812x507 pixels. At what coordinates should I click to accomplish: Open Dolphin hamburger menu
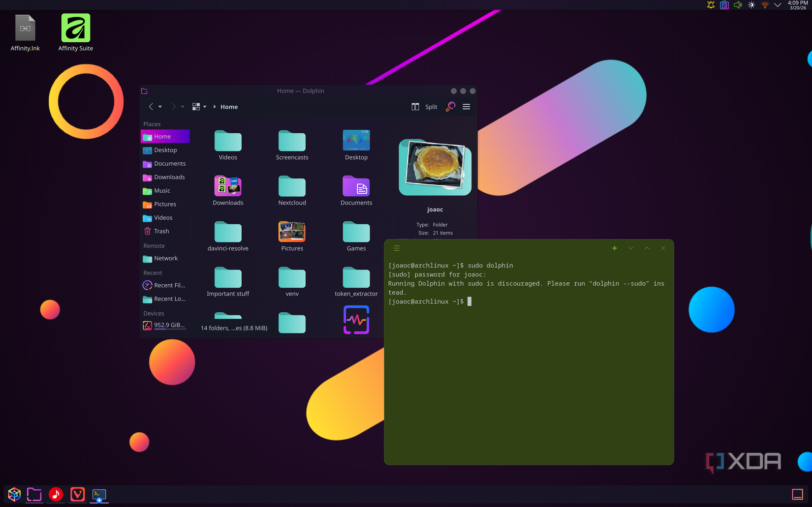[x=467, y=107]
